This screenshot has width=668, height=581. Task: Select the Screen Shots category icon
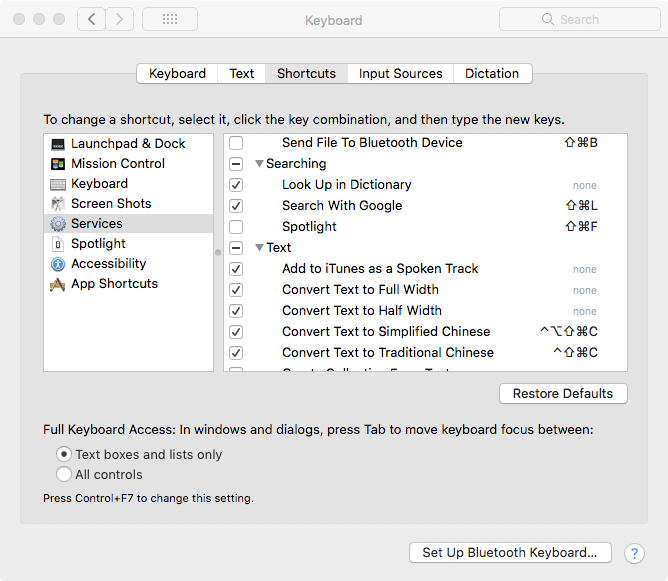58,204
